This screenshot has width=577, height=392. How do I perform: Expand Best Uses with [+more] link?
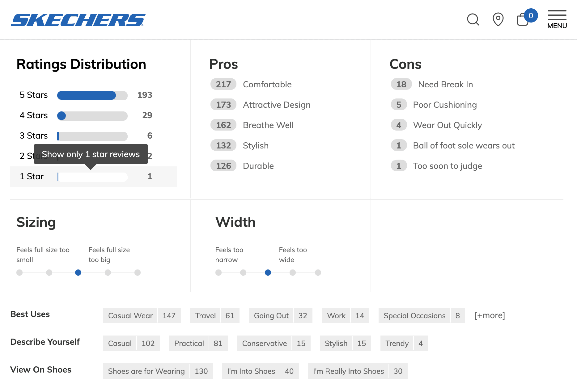point(490,315)
